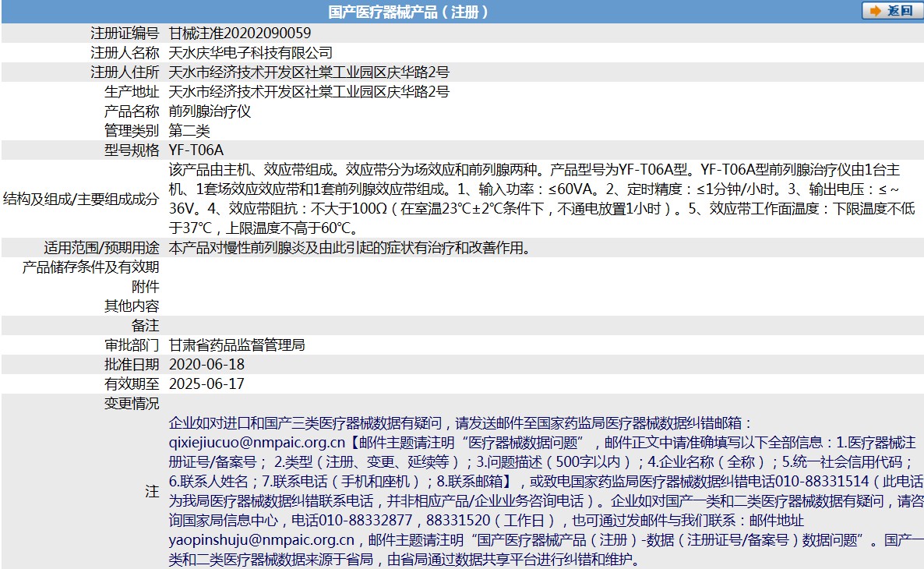The height and width of the screenshot is (569, 924).
Task: Click the 产品储存条件及有效期 label
Action: click(90, 267)
